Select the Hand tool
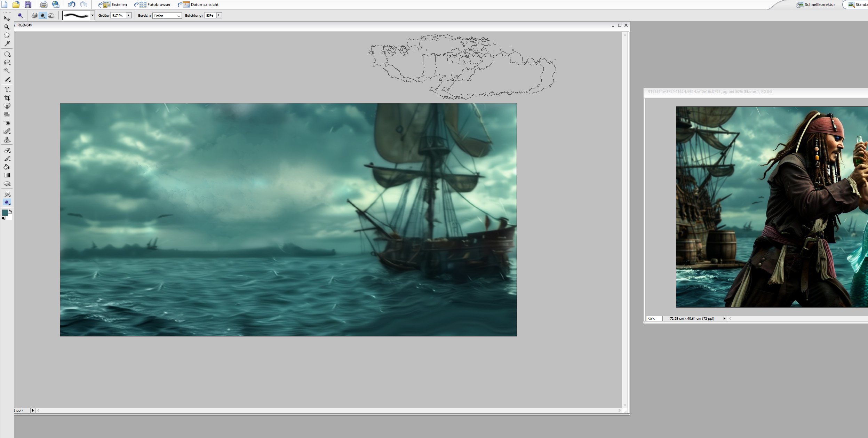The height and width of the screenshot is (438, 868). point(7,35)
